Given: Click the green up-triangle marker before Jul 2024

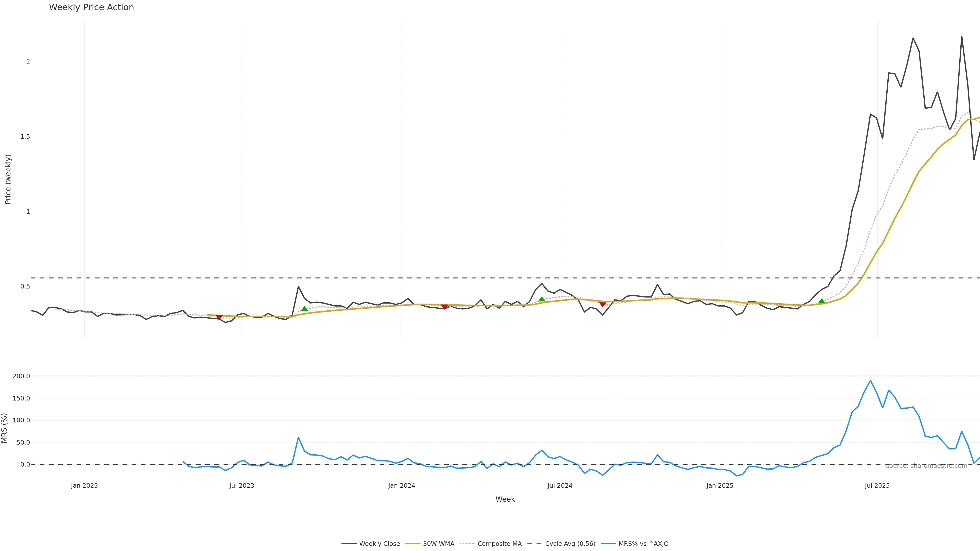Looking at the screenshot, I should tap(542, 299).
